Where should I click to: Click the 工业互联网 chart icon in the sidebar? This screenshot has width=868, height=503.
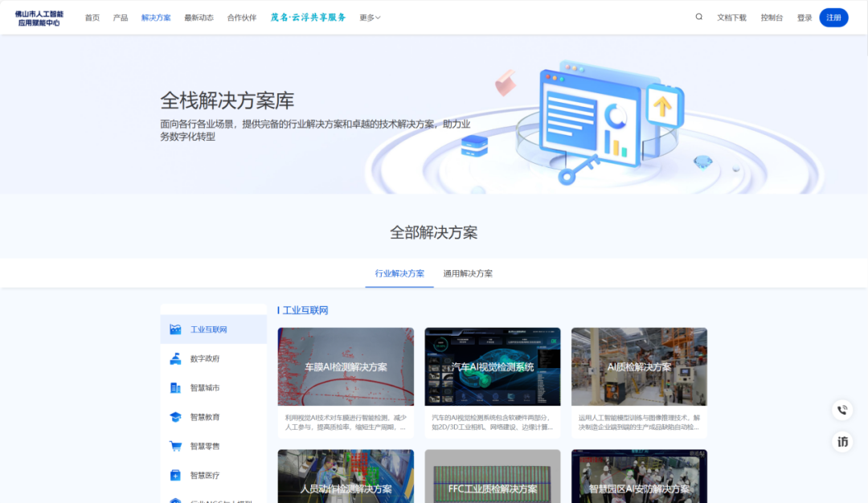pyautogui.click(x=177, y=329)
